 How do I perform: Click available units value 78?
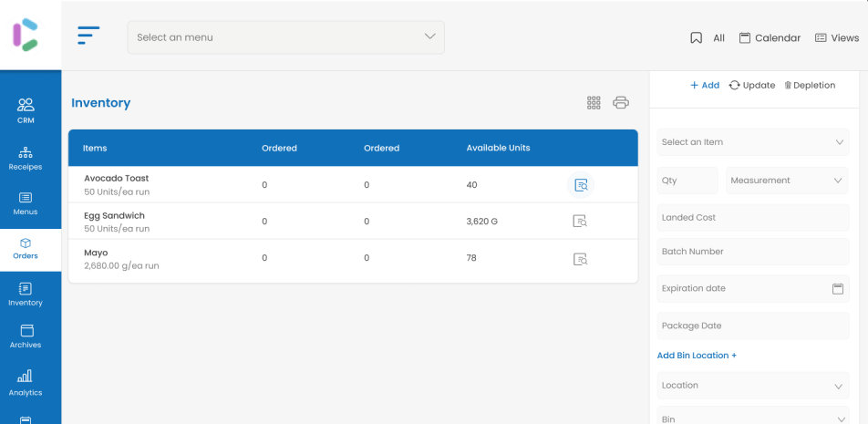click(x=471, y=258)
